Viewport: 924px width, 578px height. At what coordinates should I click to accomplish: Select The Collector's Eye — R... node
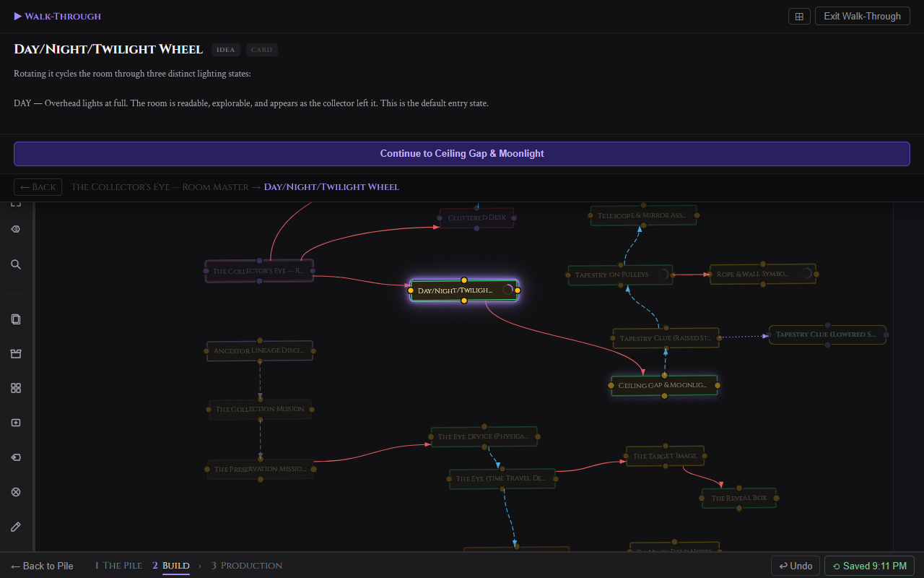tap(259, 271)
